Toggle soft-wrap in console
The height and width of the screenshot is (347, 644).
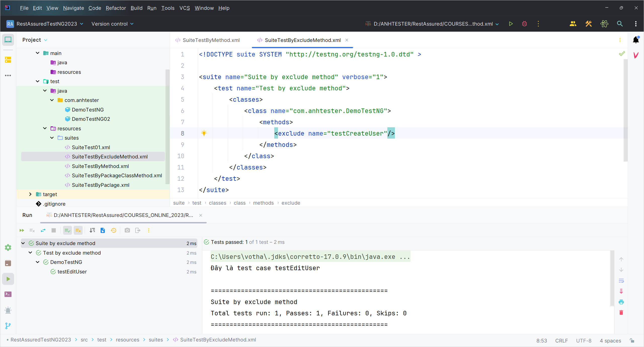click(x=621, y=281)
